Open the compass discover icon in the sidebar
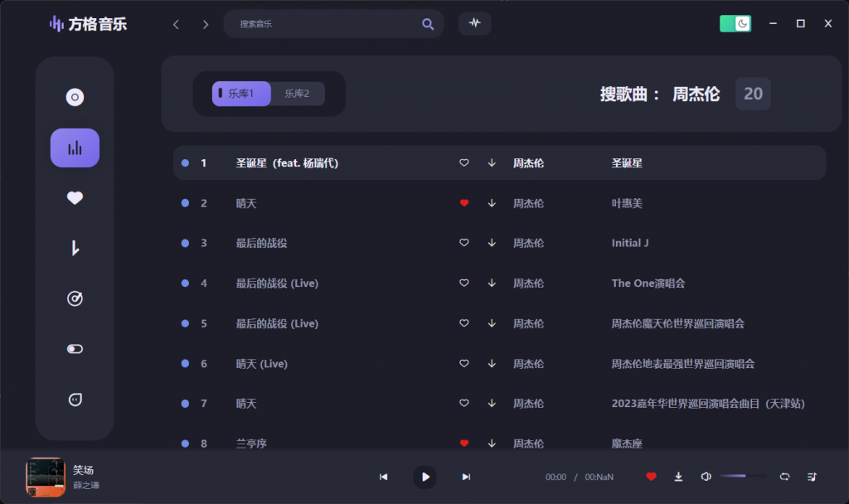The width and height of the screenshot is (849, 504). tap(75, 298)
